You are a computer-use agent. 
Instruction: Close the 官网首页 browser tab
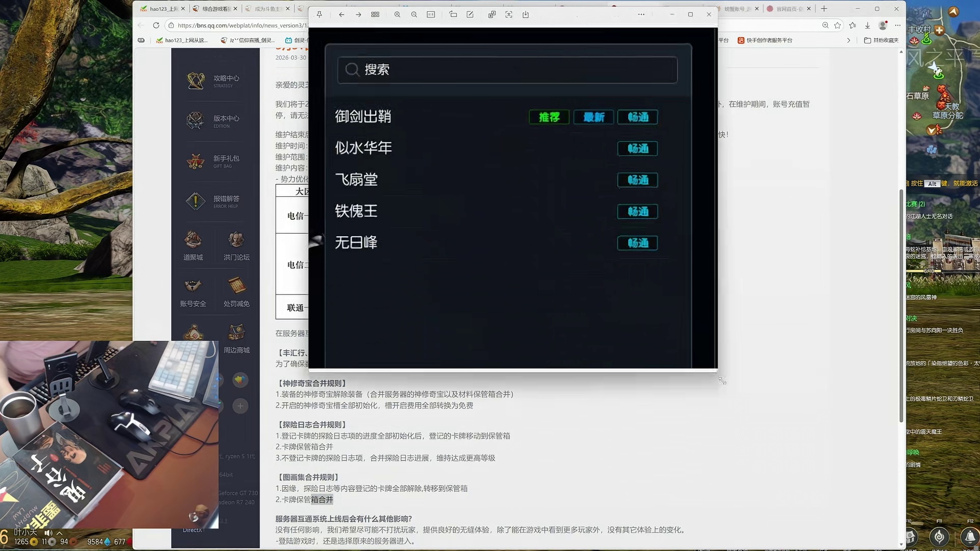(809, 9)
